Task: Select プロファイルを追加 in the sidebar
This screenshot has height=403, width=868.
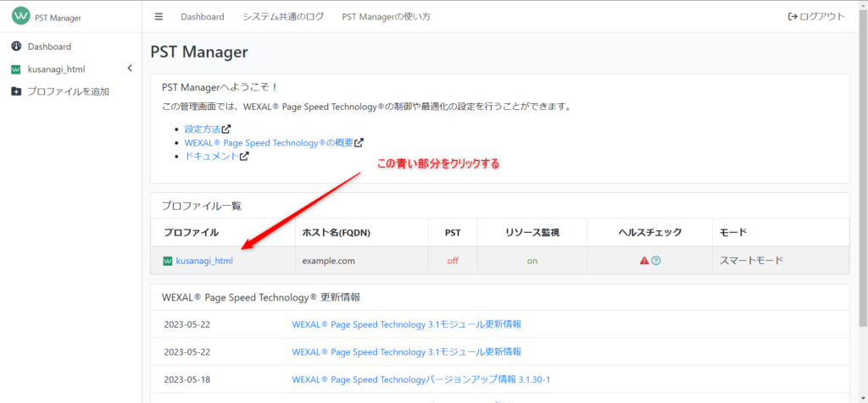Action: (x=68, y=91)
